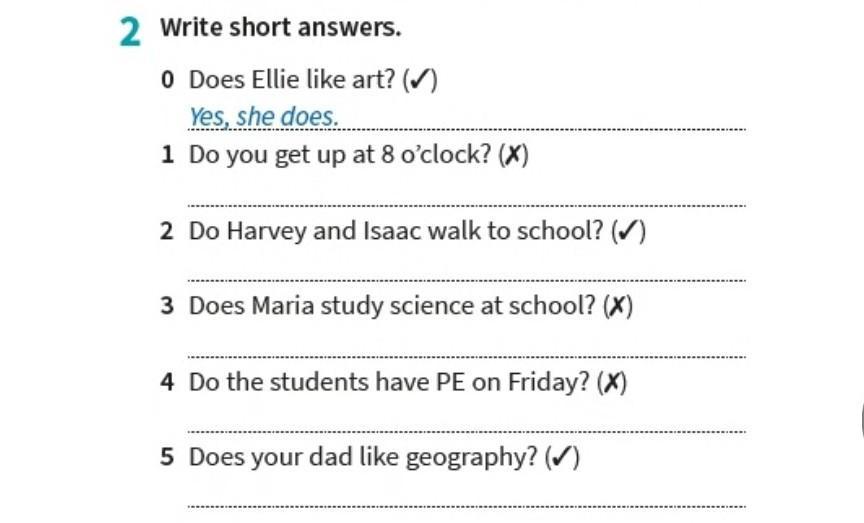Click the teal exercise number 2

[x=130, y=31]
